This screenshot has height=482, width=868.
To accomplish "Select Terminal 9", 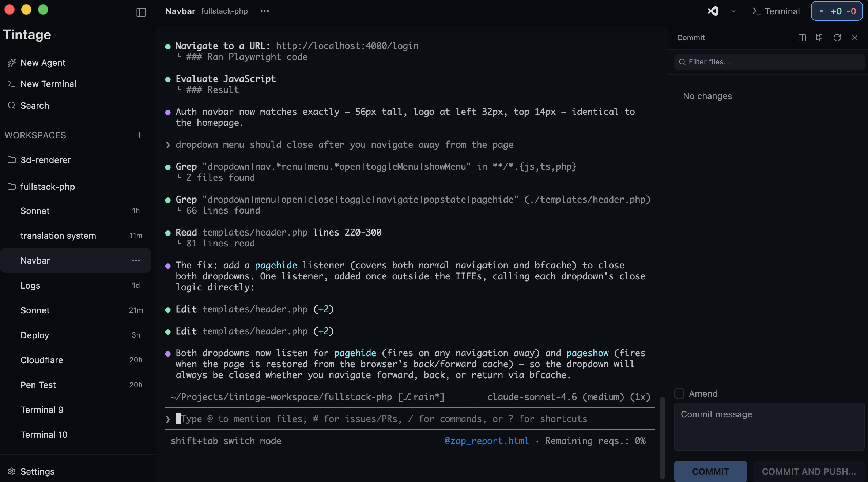I will (x=76, y=410).
